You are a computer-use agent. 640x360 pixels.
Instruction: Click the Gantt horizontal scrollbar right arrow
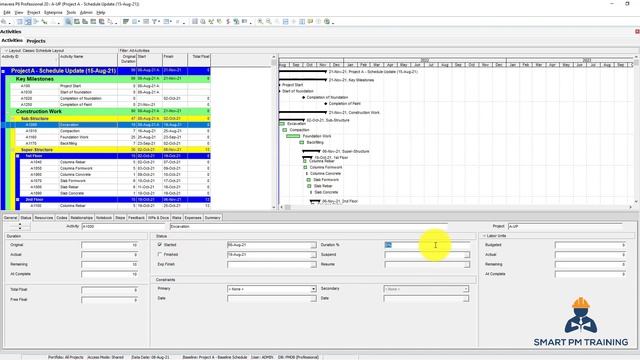click(631, 207)
